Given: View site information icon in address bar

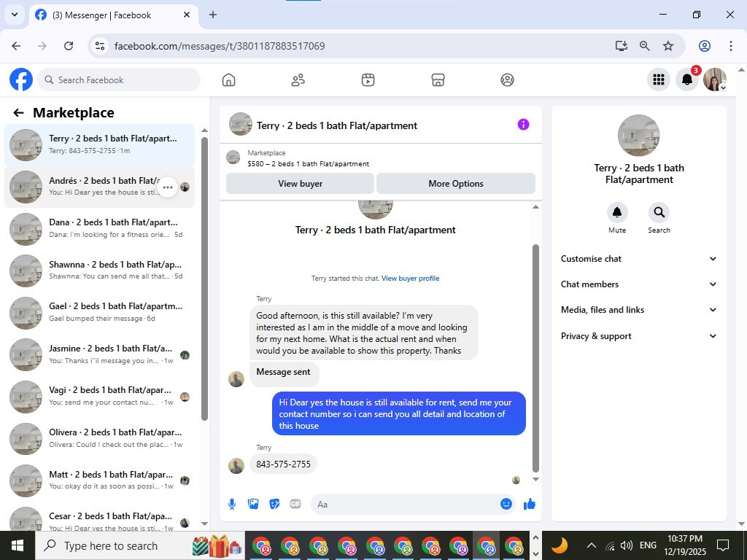Looking at the screenshot, I should point(99,46).
